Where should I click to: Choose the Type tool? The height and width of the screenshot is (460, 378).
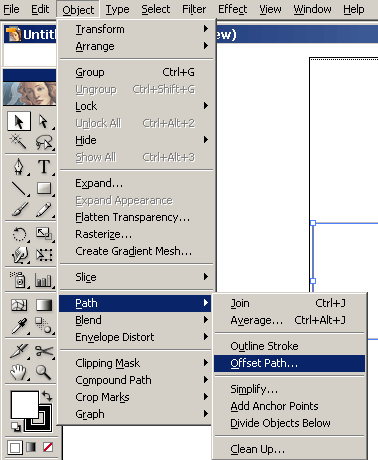tap(44, 166)
